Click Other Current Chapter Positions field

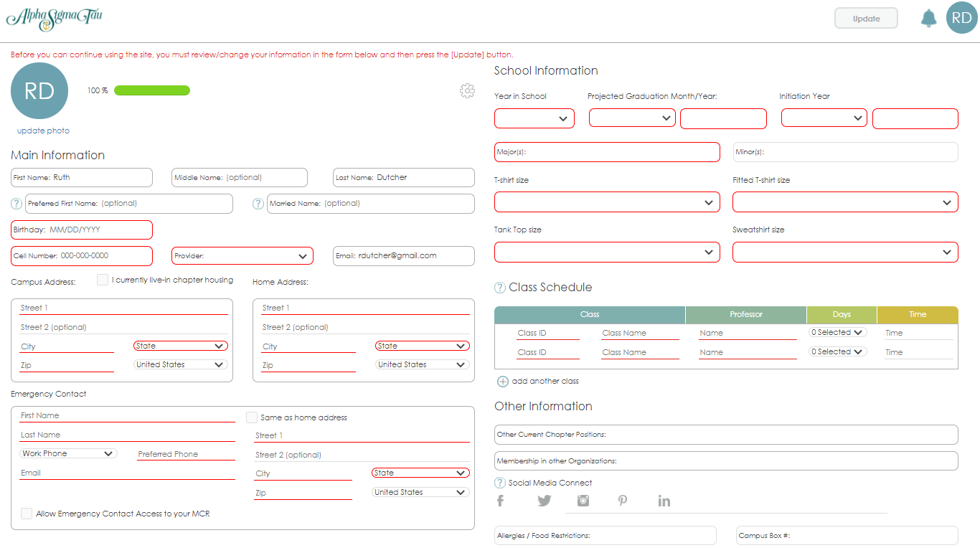(726, 435)
